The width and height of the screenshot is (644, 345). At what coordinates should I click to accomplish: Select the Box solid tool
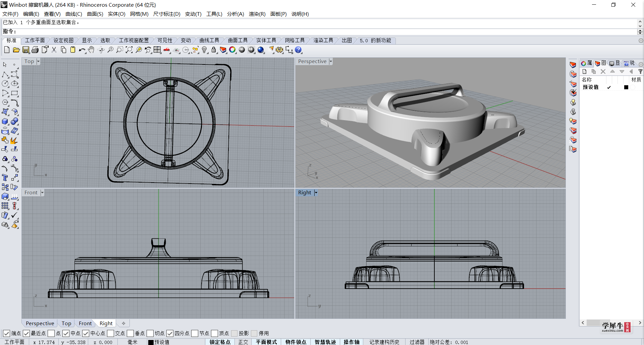pyautogui.click(x=5, y=121)
